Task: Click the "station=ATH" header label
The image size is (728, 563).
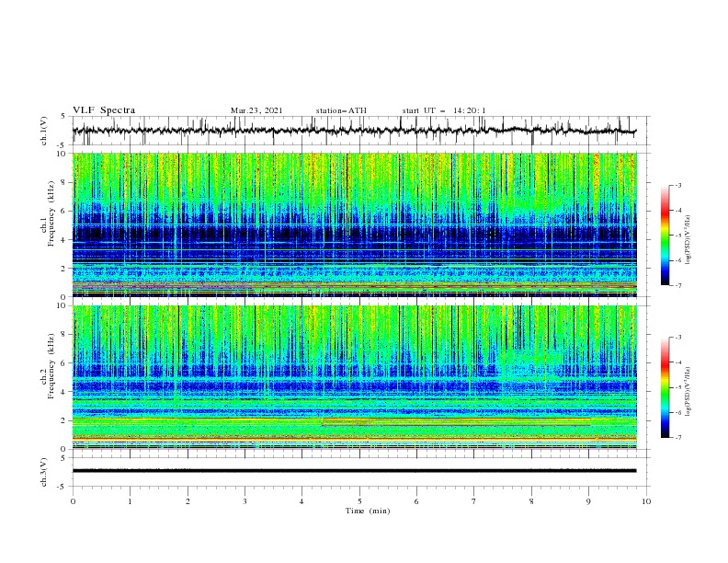Action: pos(341,110)
